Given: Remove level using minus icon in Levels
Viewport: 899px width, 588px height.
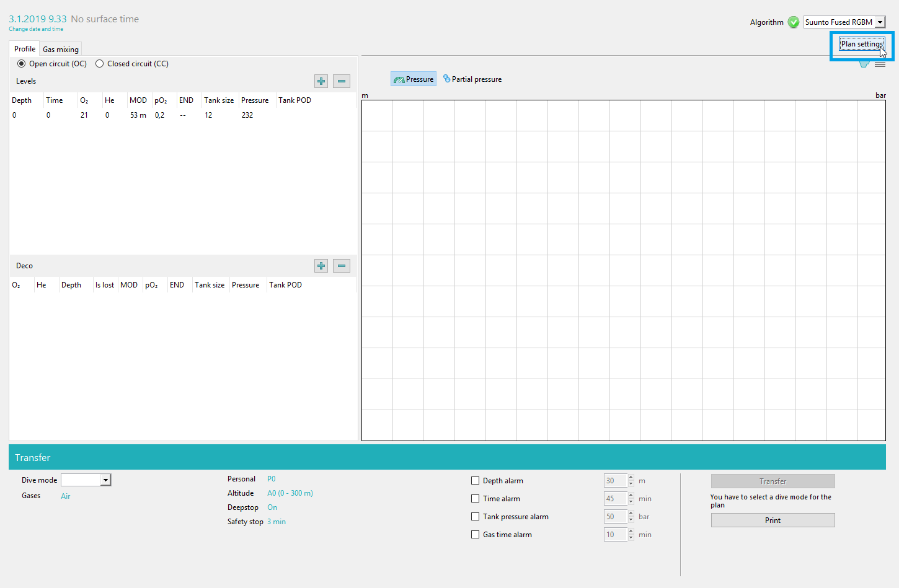Looking at the screenshot, I should 342,81.
